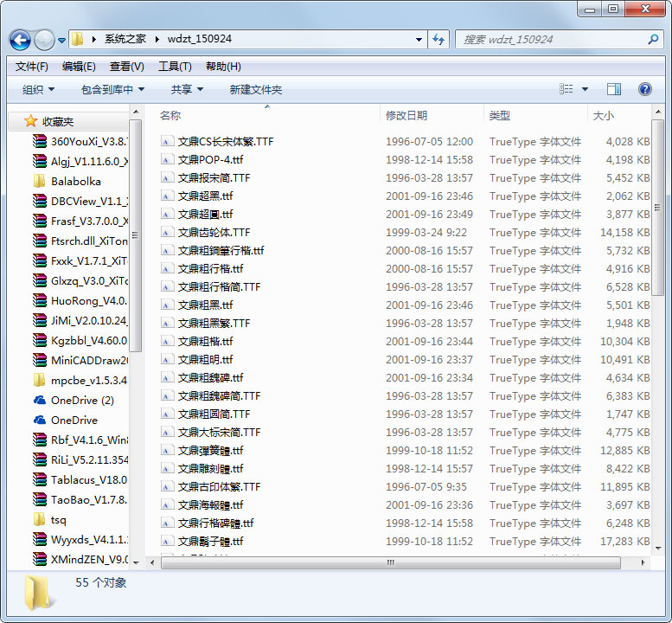
Task: Select the 文鼎CS长宋体繁.TTF font file icon
Action: [x=167, y=141]
